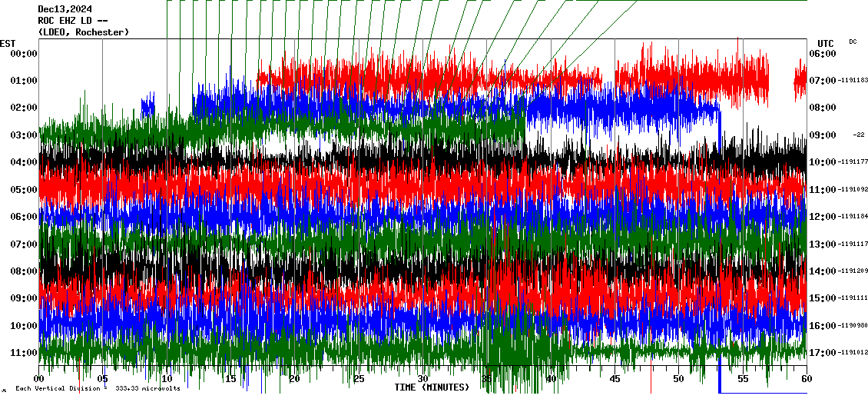Image resolution: width=868 pixels, height=399 pixels.
Task: Select the 06:00 UTC time label
Action: [x=823, y=54]
